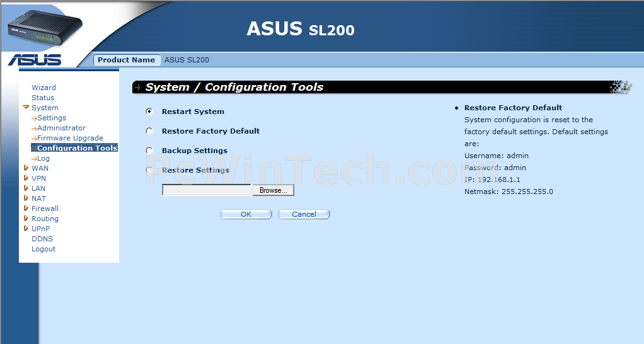Expand the WAN menu arrow
Image resolution: width=644 pixels, height=344 pixels.
[26, 168]
